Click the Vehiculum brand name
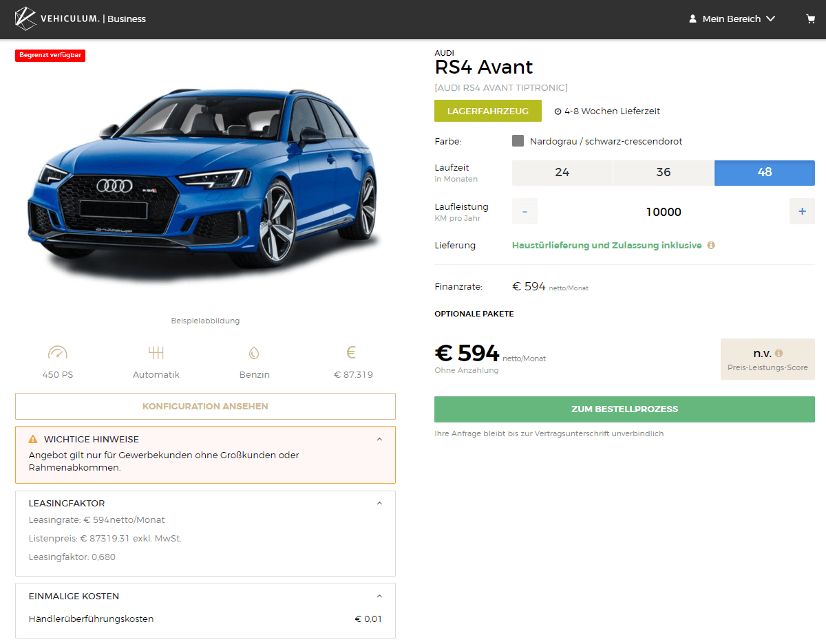 click(x=70, y=19)
